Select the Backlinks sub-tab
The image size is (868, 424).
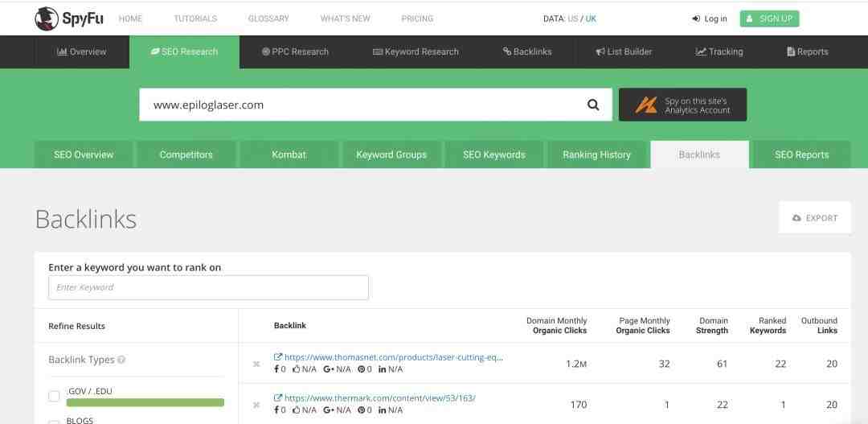pyautogui.click(x=700, y=154)
